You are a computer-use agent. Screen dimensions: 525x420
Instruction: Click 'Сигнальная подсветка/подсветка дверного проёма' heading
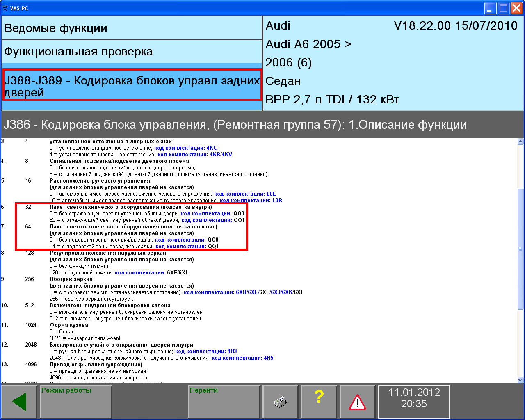tap(119, 161)
